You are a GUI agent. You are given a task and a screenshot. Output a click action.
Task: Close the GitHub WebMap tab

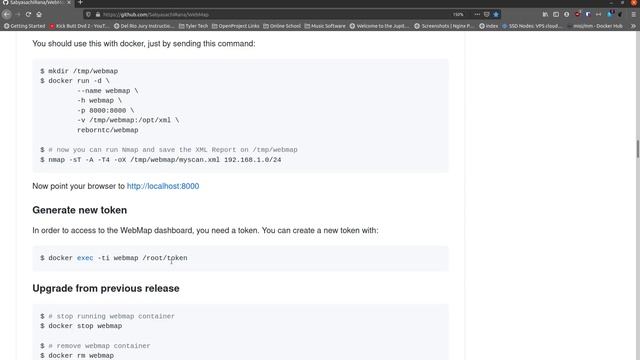coord(69,2)
